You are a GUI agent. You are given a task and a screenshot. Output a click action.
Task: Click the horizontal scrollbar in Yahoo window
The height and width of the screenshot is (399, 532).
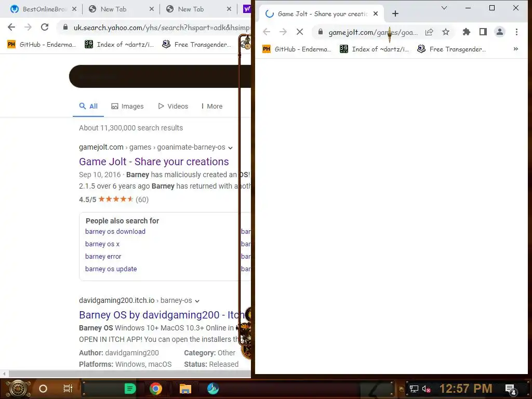click(x=129, y=374)
